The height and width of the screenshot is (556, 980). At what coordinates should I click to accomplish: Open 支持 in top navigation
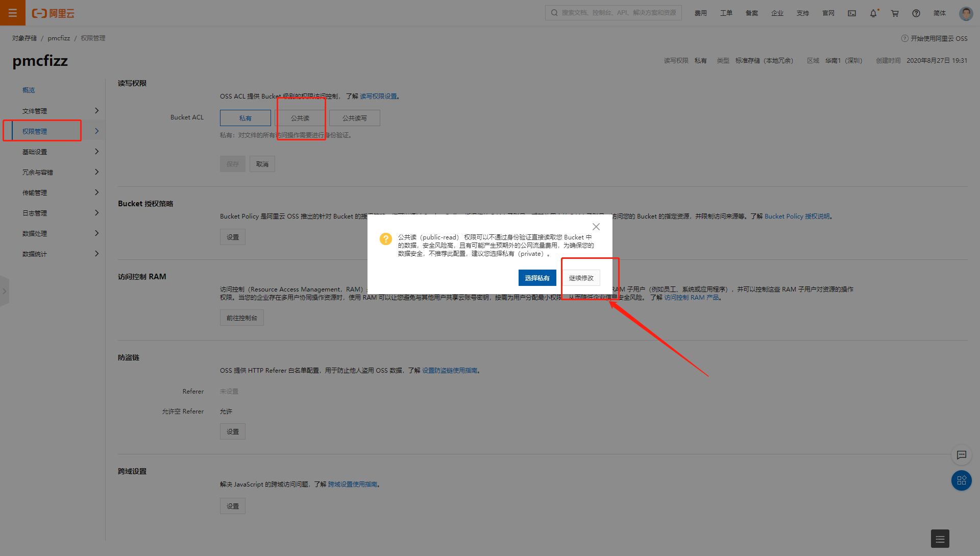click(803, 13)
